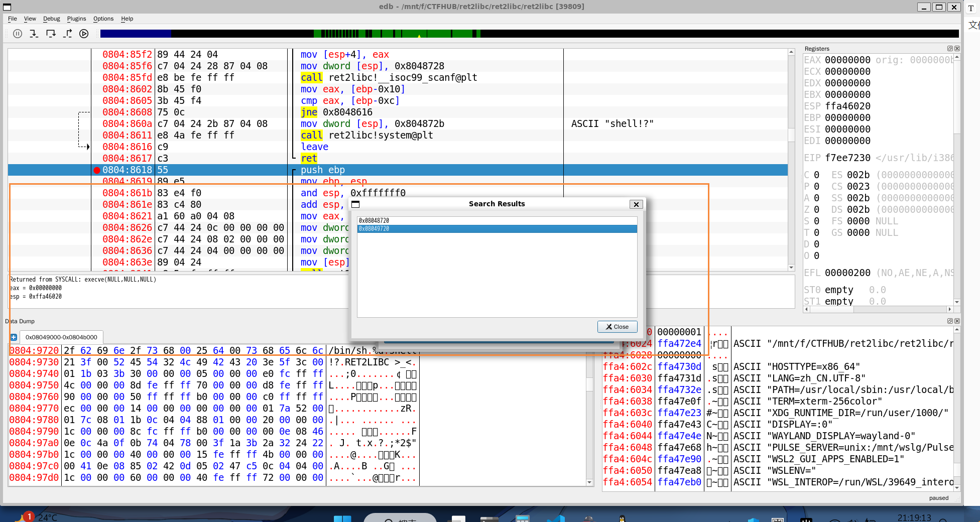Click Registers horizontal scroll left arrow
The image size is (980, 522).
(806, 309)
